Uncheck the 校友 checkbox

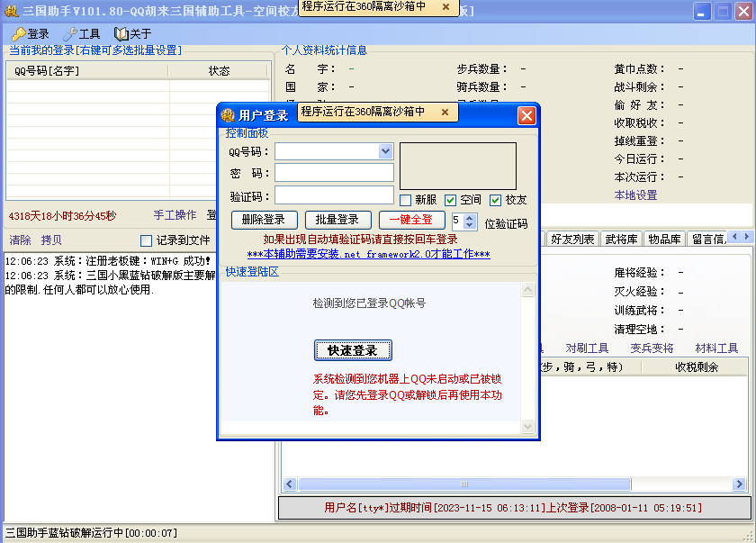tap(495, 200)
